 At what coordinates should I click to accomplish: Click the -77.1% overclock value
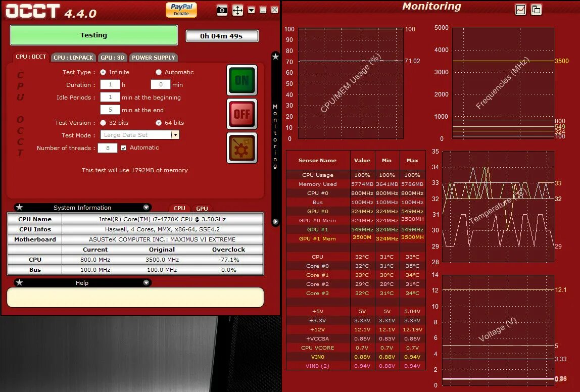point(228,260)
